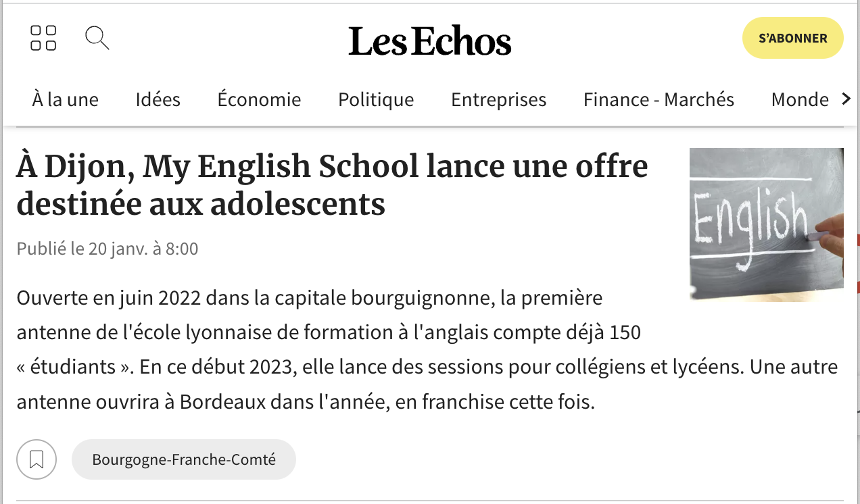
Task: Click the magnifying glass search icon
Action: pos(97,38)
